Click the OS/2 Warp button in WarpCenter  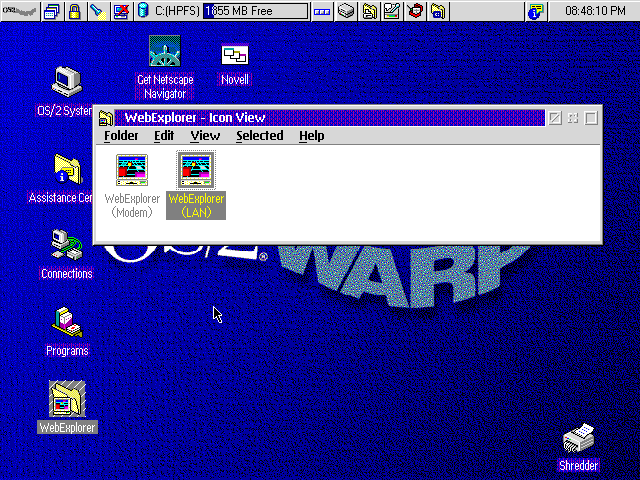pyautogui.click(x=18, y=12)
